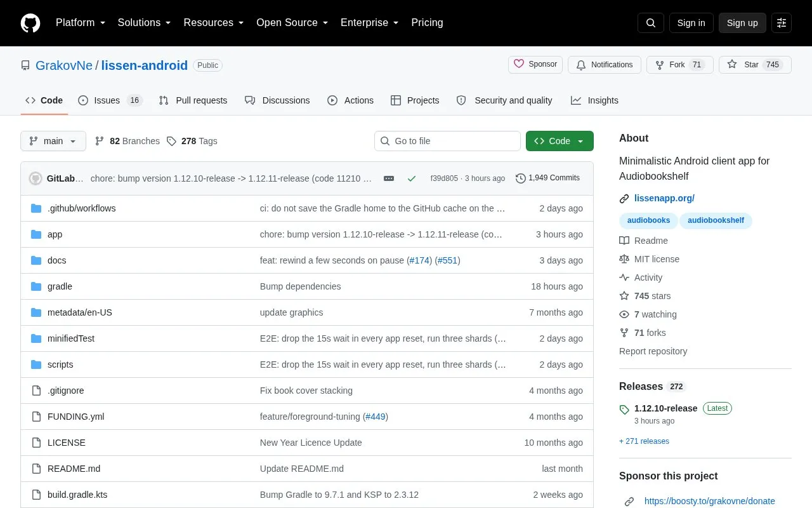Image resolution: width=812 pixels, height=508 pixels.
Task: Open the 82 Branches list
Action: (x=127, y=141)
